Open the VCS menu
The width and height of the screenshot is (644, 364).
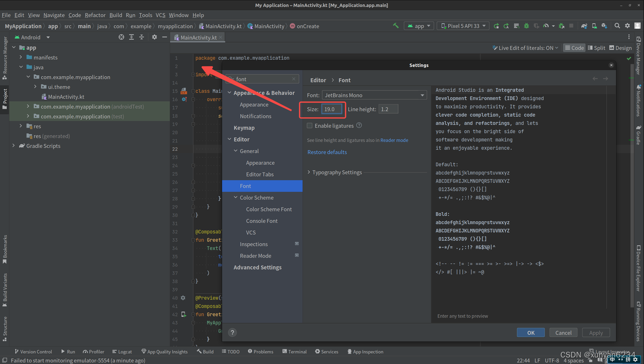[x=160, y=15]
